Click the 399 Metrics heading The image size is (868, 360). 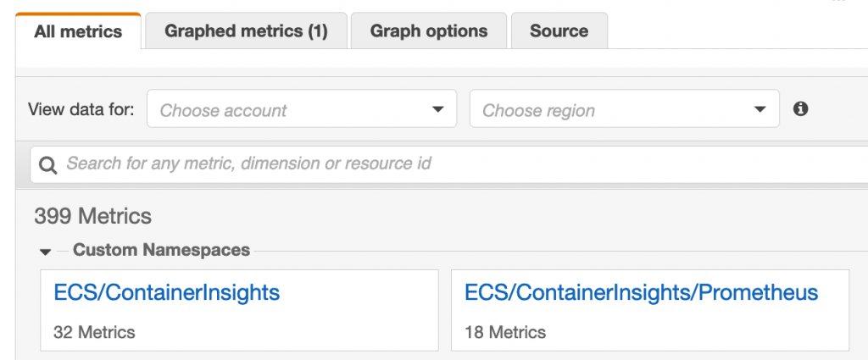92,216
